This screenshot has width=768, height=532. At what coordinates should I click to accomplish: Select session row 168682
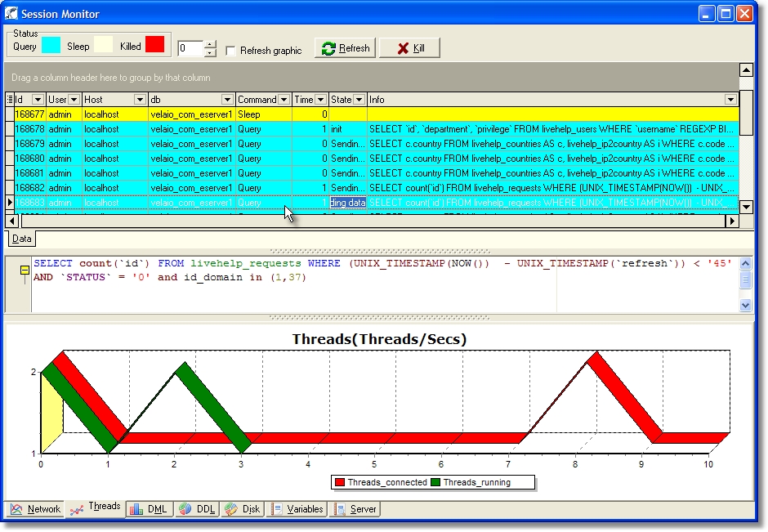point(373,188)
